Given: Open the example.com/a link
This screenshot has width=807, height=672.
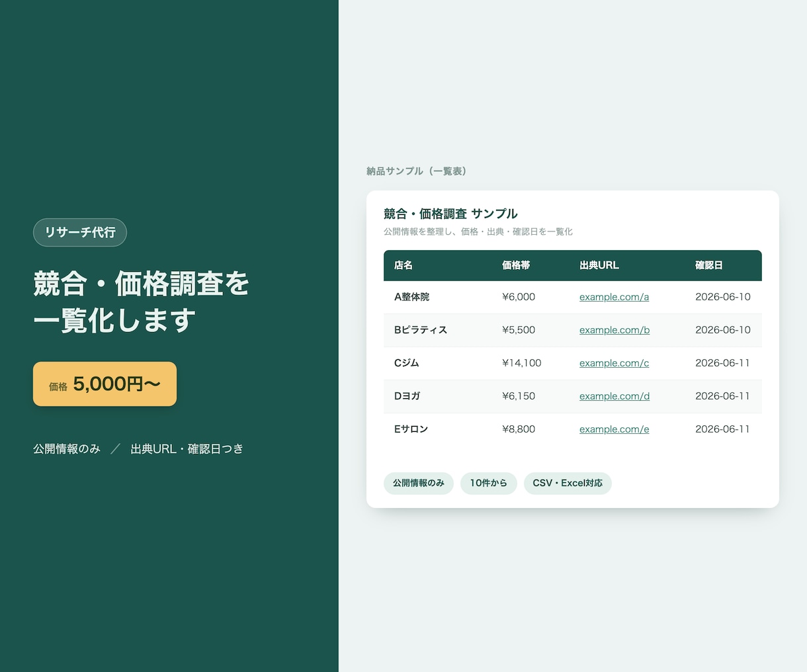Looking at the screenshot, I should pos(614,297).
